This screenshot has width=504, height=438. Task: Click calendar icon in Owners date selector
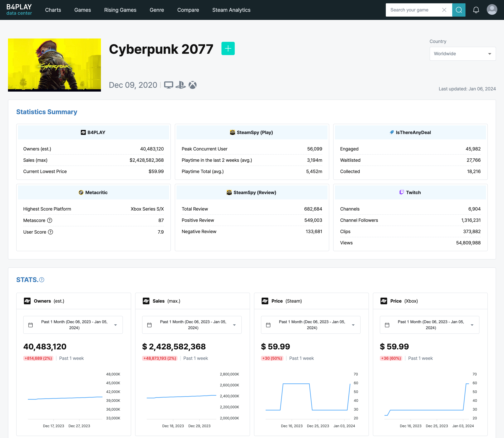(x=31, y=325)
